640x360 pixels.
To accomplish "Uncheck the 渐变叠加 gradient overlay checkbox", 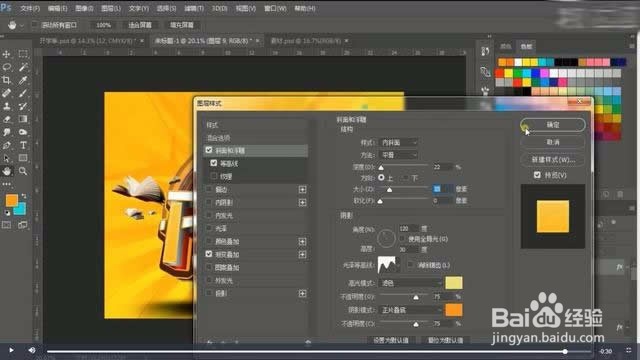I will tap(209, 254).
